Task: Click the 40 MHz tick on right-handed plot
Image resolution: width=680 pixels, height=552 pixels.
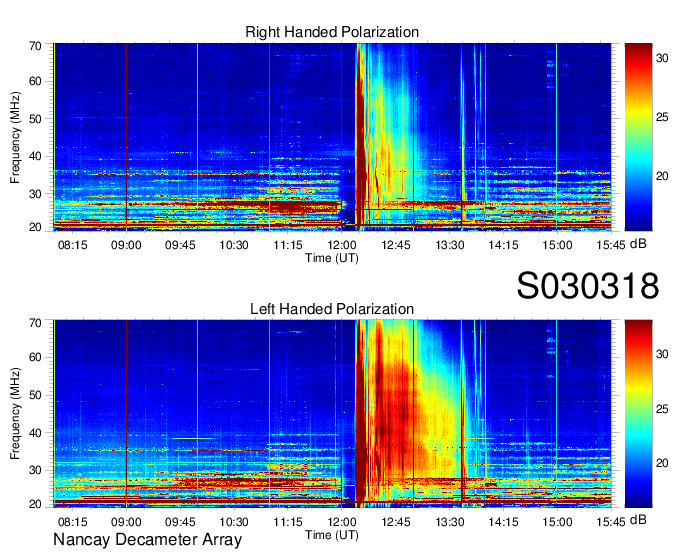Action: tap(35, 156)
